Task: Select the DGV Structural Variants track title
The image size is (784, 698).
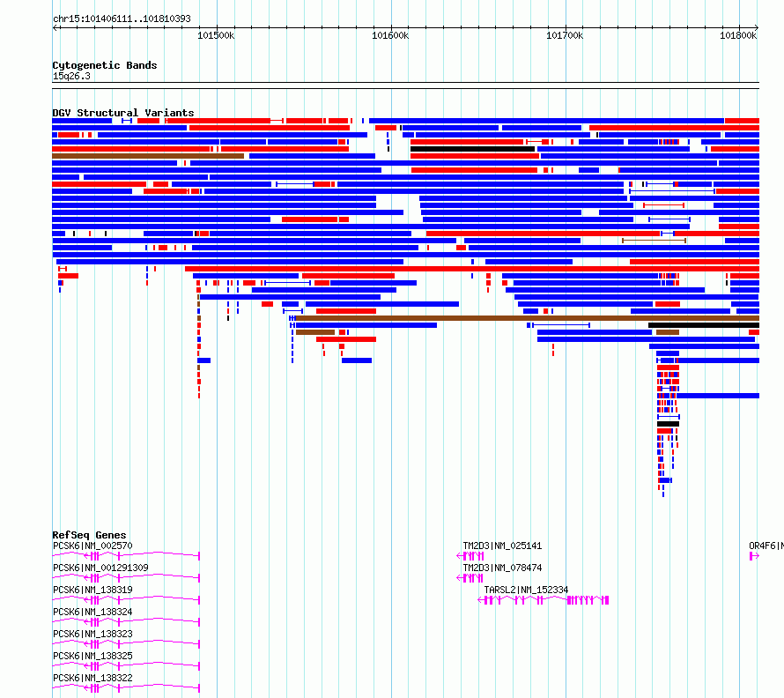Action: (x=123, y=113)
